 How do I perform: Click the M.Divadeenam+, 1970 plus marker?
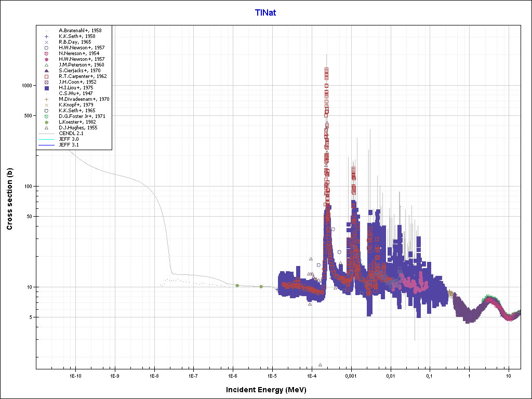47,99
